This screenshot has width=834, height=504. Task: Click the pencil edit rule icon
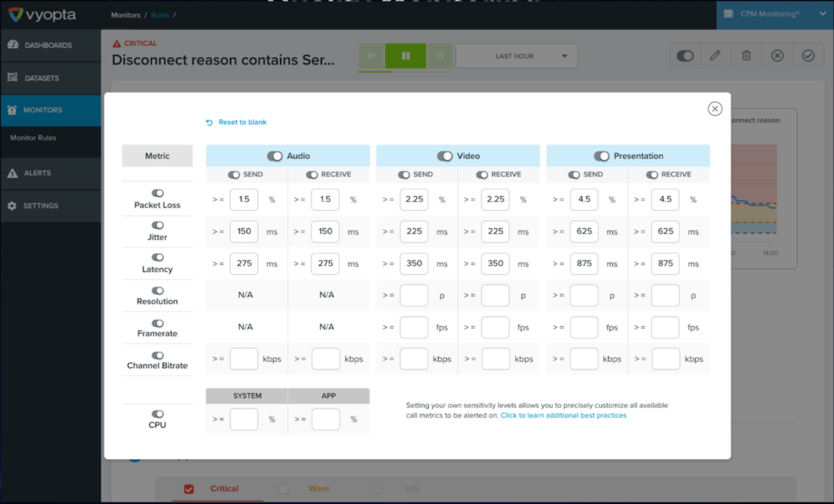pos(715,56)
